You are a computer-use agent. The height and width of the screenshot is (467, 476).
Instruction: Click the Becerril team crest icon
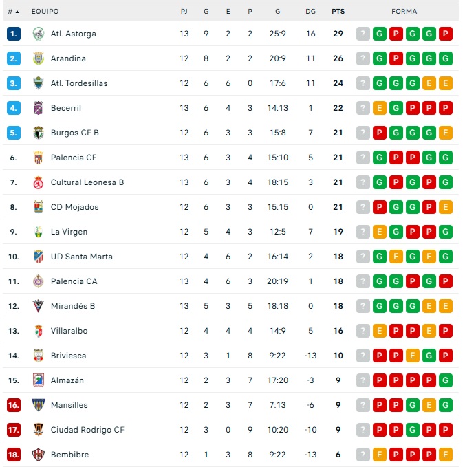pos(39,108)
